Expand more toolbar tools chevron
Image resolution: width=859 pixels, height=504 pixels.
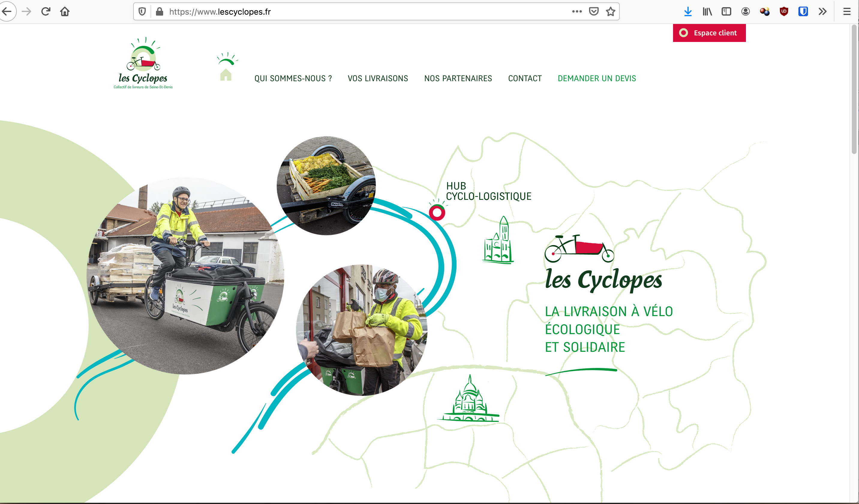point(822,12)
